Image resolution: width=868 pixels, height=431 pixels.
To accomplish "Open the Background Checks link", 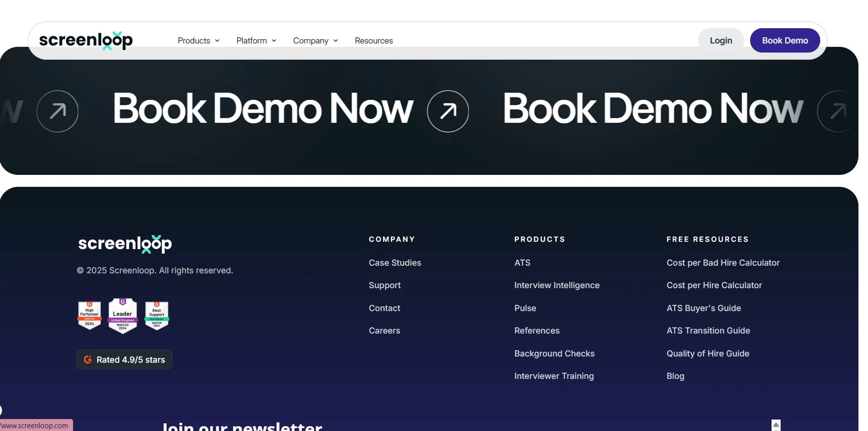I will (x=554, y=354).
